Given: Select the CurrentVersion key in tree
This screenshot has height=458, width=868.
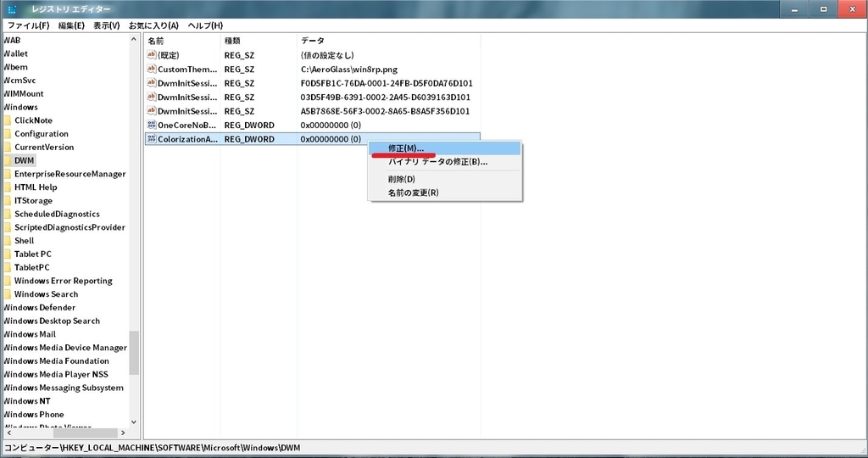Looking at the screenshot, I should click(x=44, y=147).
